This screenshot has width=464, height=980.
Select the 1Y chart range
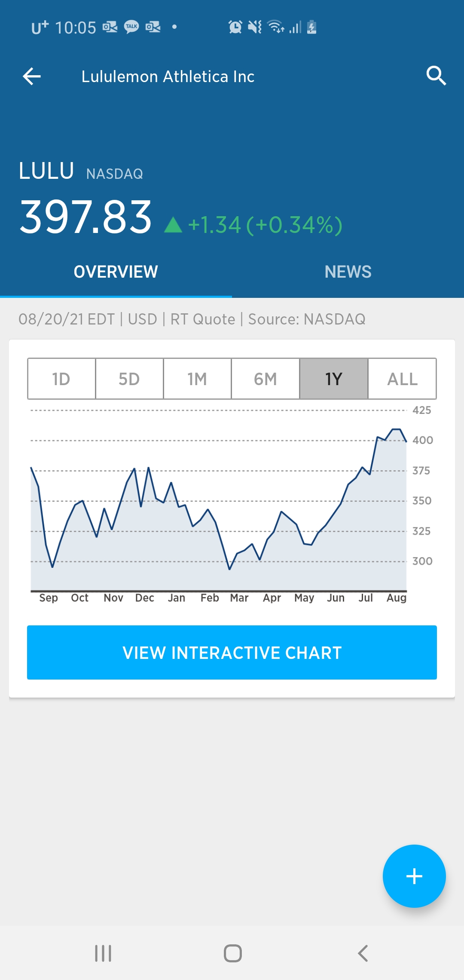tap(334, 379)
